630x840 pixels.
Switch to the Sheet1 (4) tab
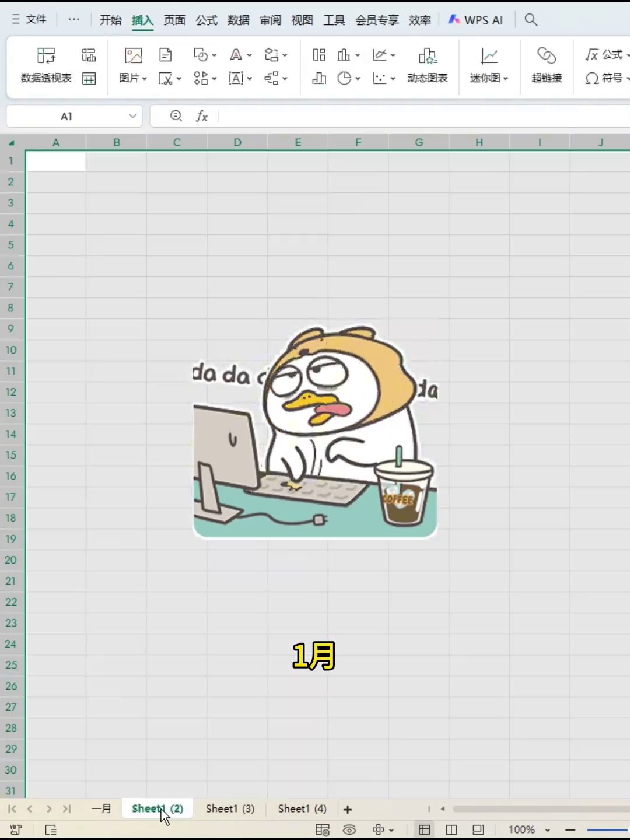(x=302, y=808)
